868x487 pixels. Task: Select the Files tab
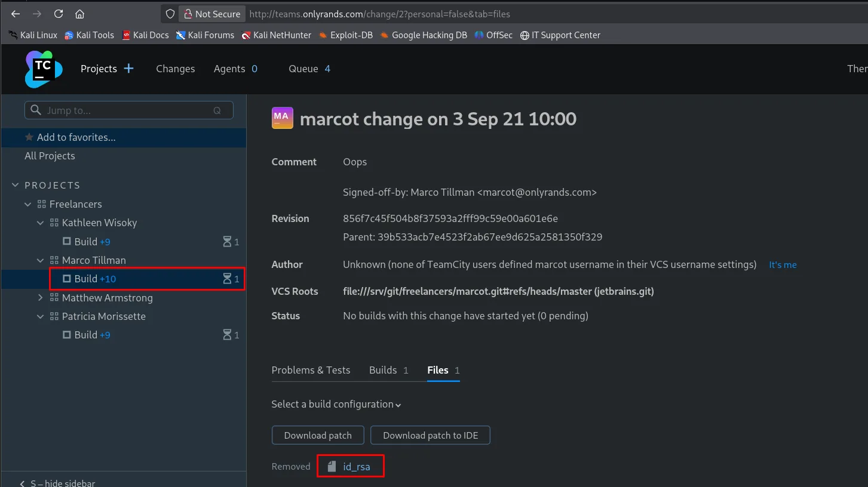[x=443, y=370]
